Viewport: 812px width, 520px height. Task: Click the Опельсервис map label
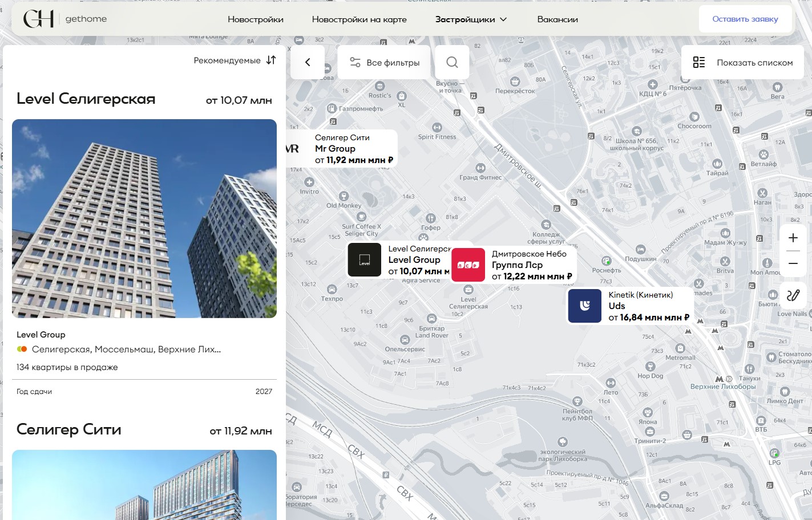405,349
